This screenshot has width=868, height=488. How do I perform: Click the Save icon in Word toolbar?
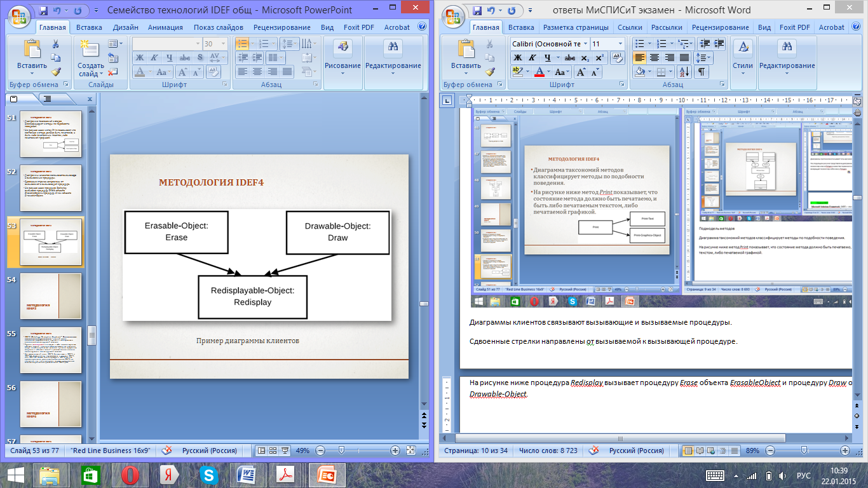click(x=478, y=11)
